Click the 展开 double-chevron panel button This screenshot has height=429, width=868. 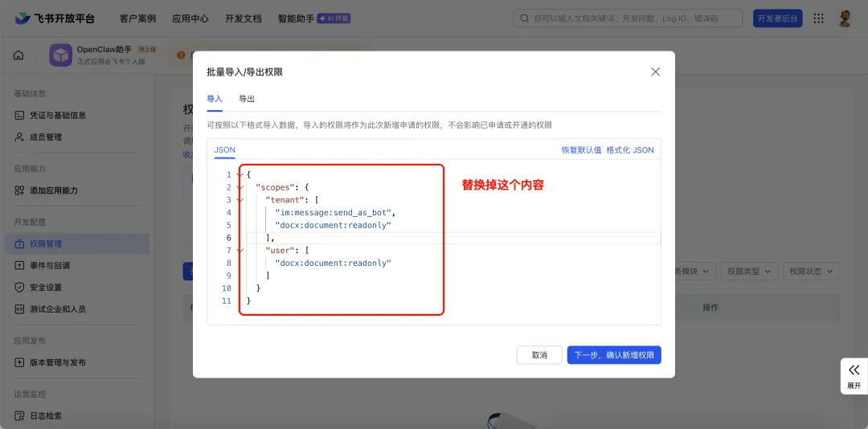tap(854, 376)
